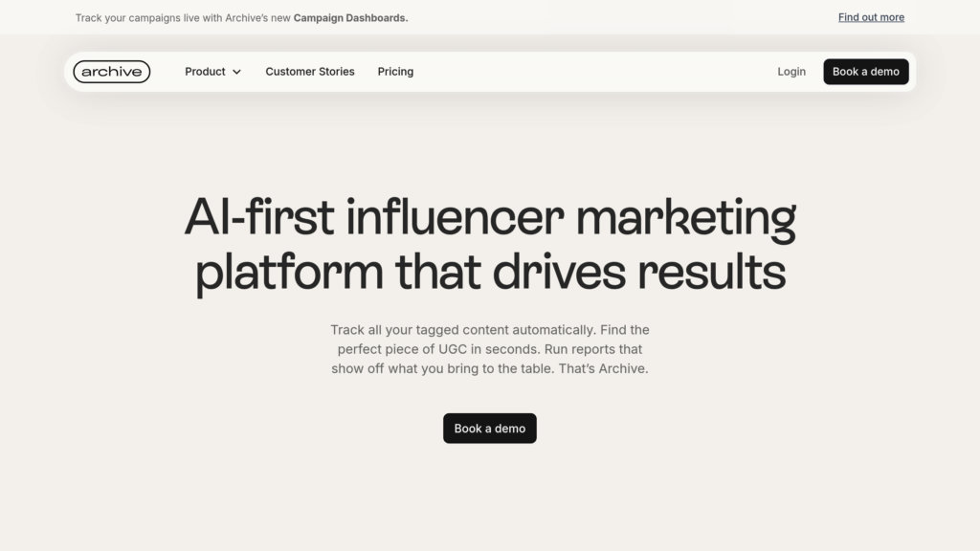Viewport: 980px width, 551px height.
Task: Click the sentence That's Archive
Action: (603, 368)
